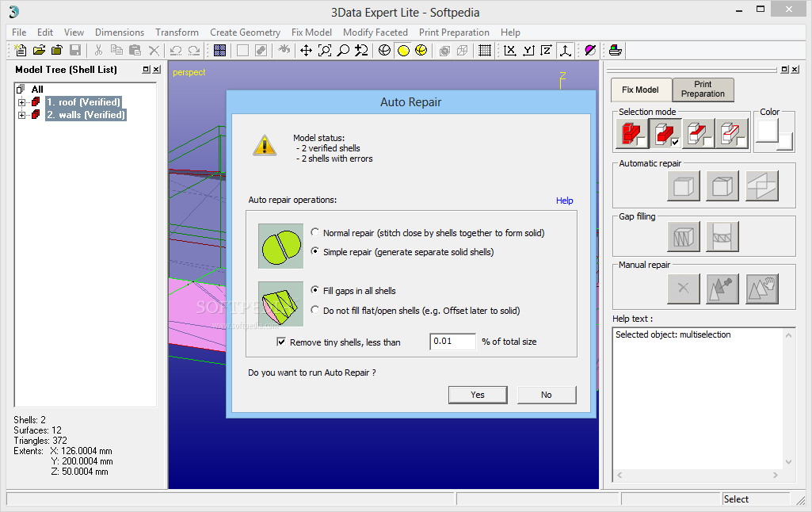812x512 pixels.
Task: Click the Redo arrow icon
Action: (x=194, y=50)
